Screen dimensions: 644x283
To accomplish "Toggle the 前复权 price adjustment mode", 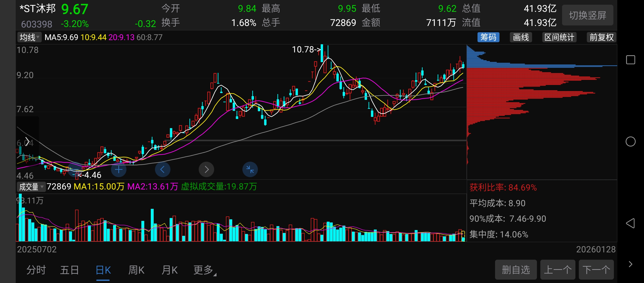I will click(x=601, y=37).
